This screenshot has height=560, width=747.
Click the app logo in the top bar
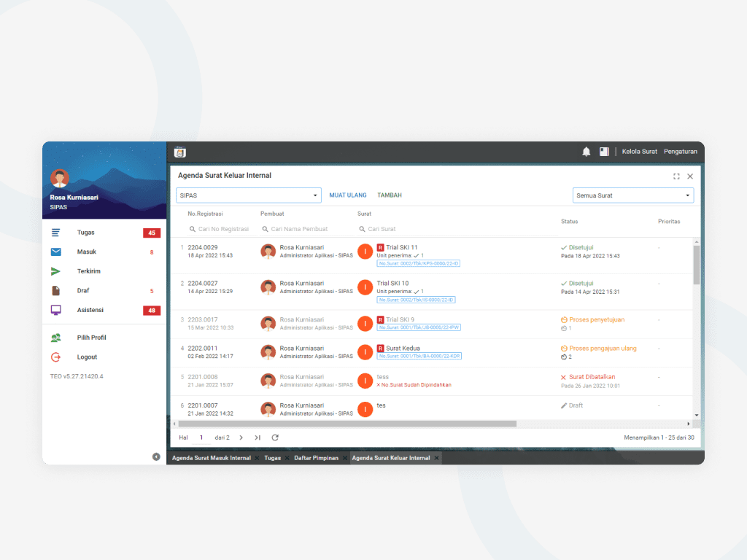[x=180, y=152]
